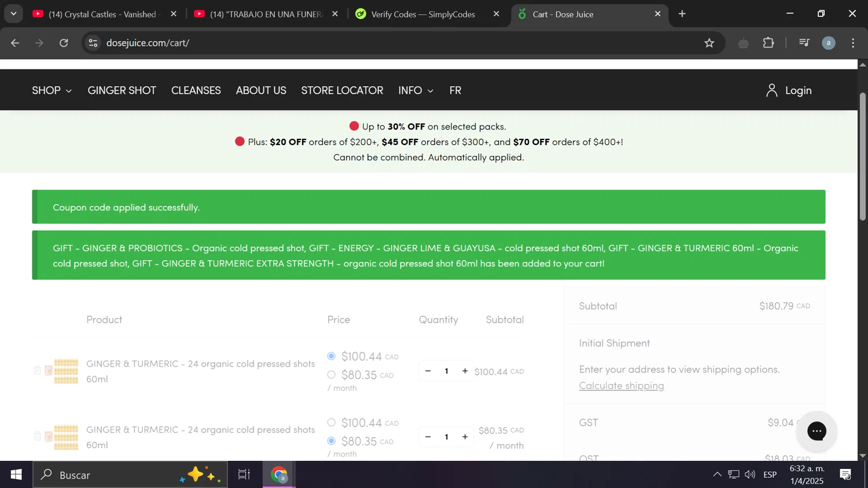
Task: Click the page vertical scrollbar
Action: point(862,156)
